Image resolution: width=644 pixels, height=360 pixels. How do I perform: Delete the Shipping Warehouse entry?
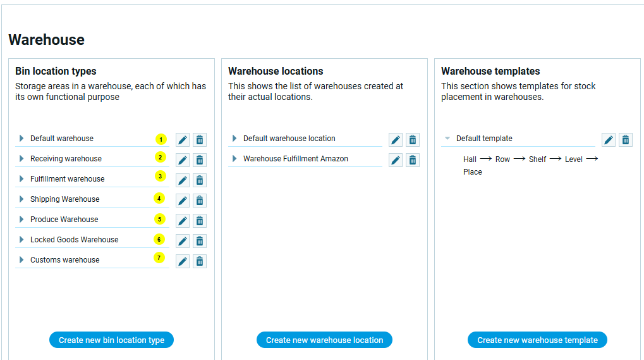(x=200, y=201)
